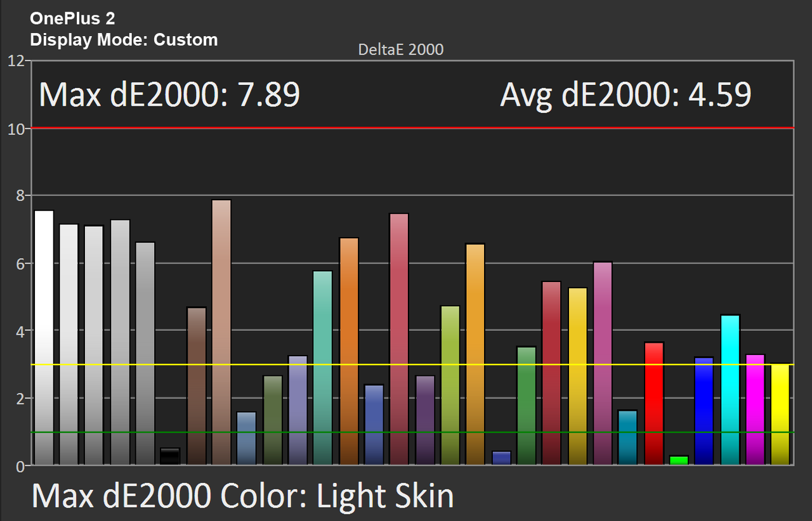
Task: Select the saturated pure blue bar
Action: pyautogui.click(x=704, y=411)
